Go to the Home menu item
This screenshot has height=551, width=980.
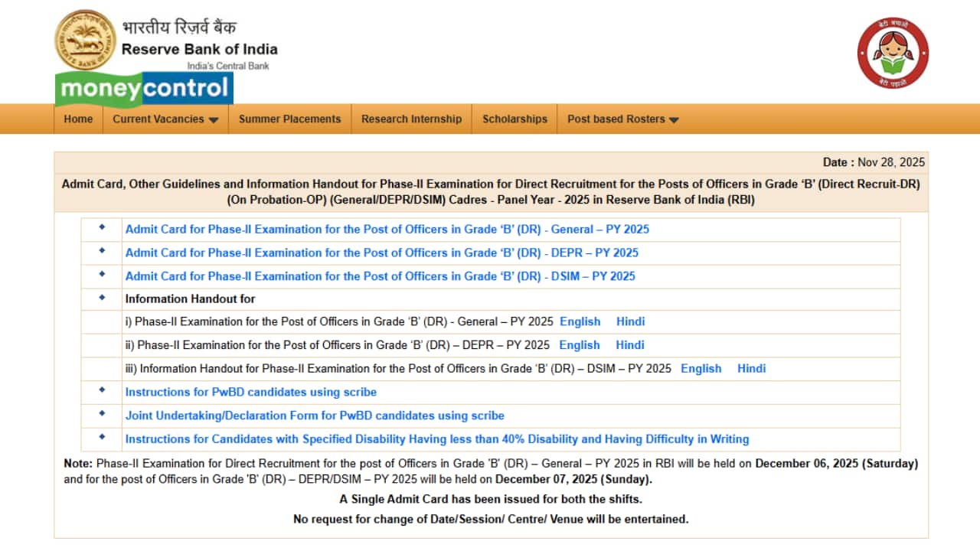coord(77,119)
